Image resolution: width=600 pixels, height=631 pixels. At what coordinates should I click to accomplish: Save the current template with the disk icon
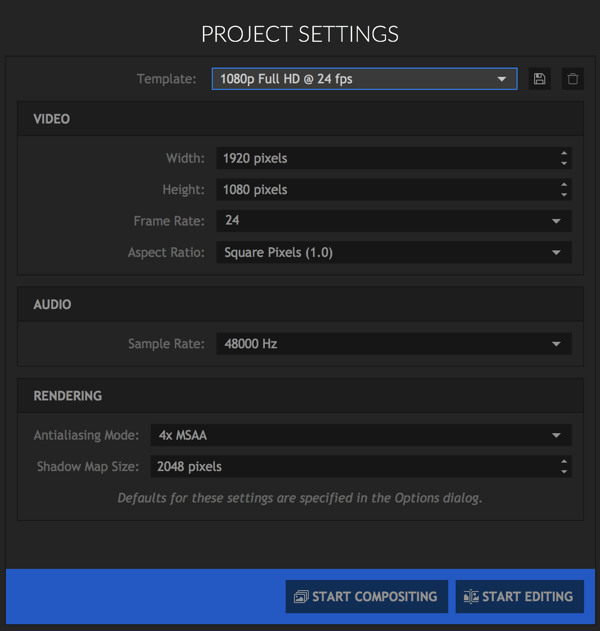tap(539, 79)
